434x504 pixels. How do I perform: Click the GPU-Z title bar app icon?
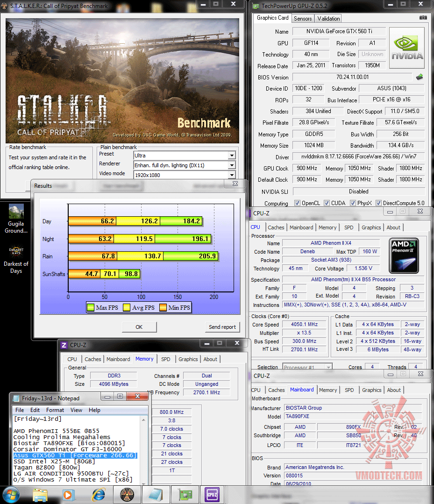click(256, 6)
